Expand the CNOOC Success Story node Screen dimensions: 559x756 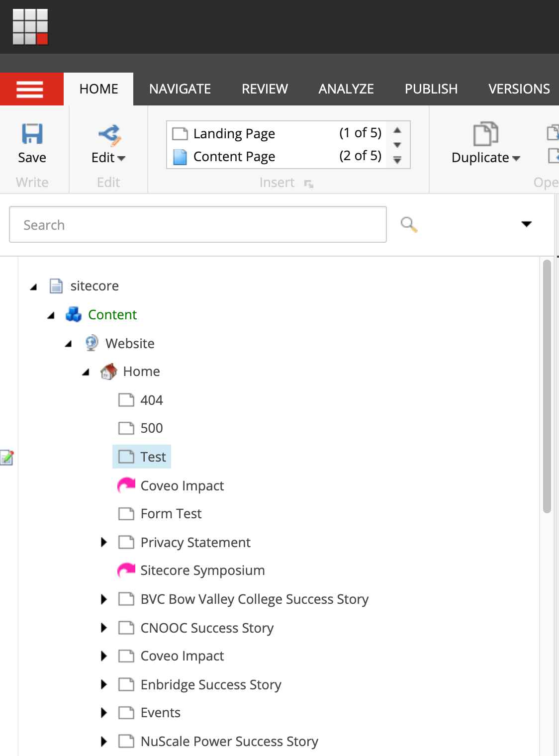click(x=103, y=628)
